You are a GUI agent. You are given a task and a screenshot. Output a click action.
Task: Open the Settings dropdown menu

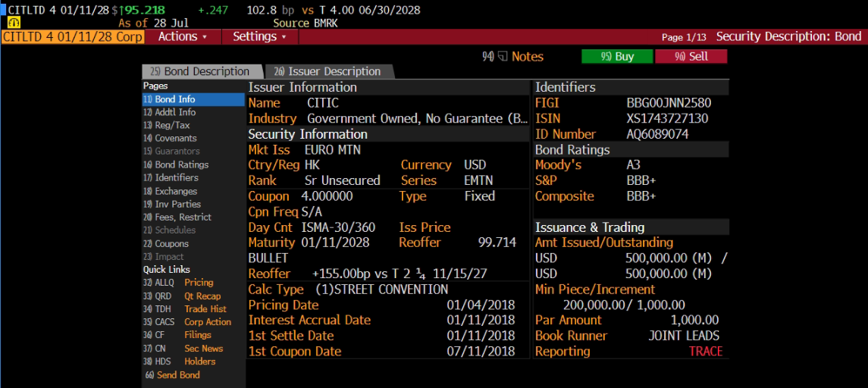click(259, 36)
